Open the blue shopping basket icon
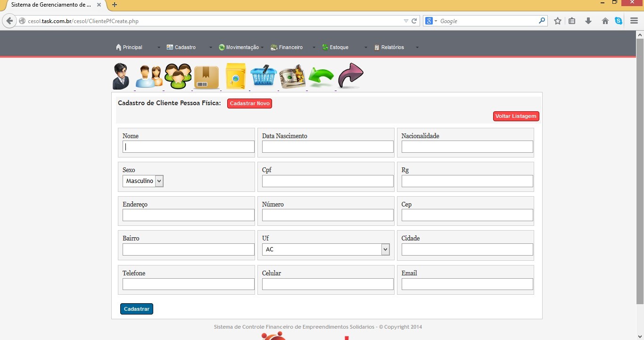This screenshot has height=340, width=644. click(264, 76)
